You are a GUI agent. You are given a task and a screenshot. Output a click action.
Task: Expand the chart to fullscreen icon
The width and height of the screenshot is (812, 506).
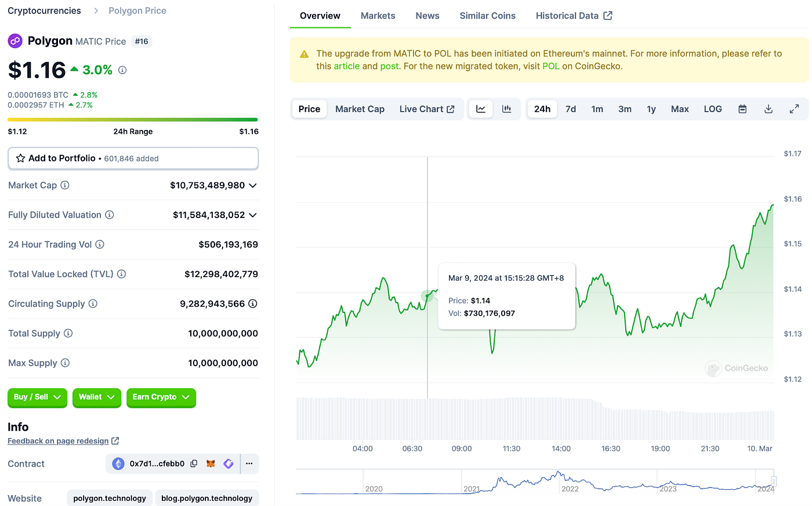pos(794,108)
